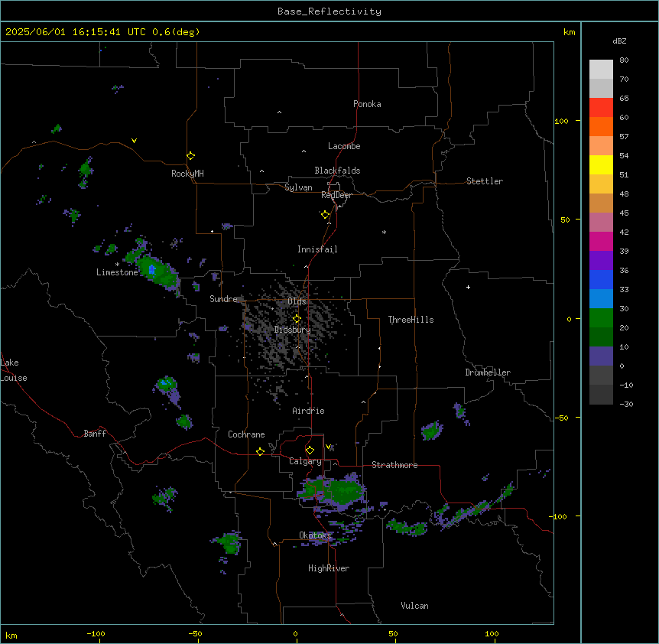
Task: Click the dBZ legend heading
Action: pos(619,41)
